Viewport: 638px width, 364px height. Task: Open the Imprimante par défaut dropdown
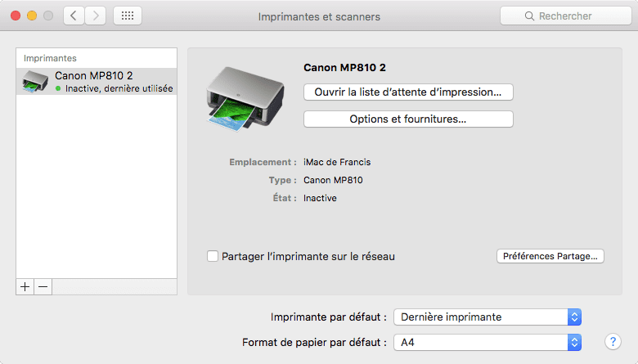click(487, 317)
